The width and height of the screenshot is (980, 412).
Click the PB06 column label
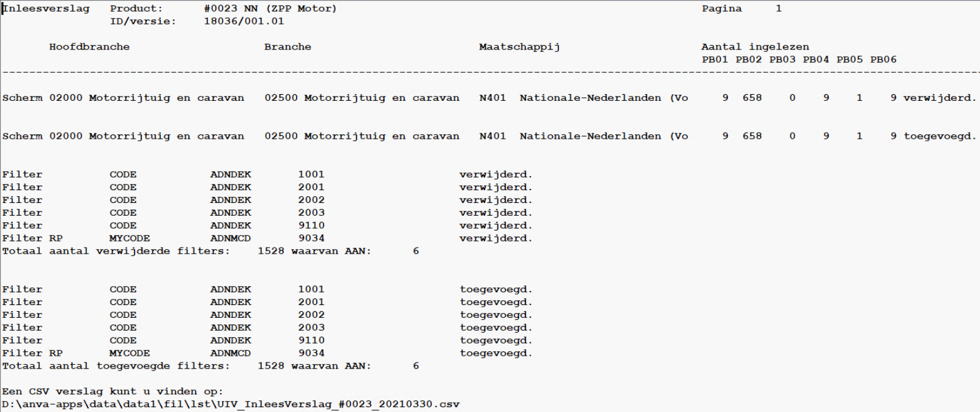[883, 60]
